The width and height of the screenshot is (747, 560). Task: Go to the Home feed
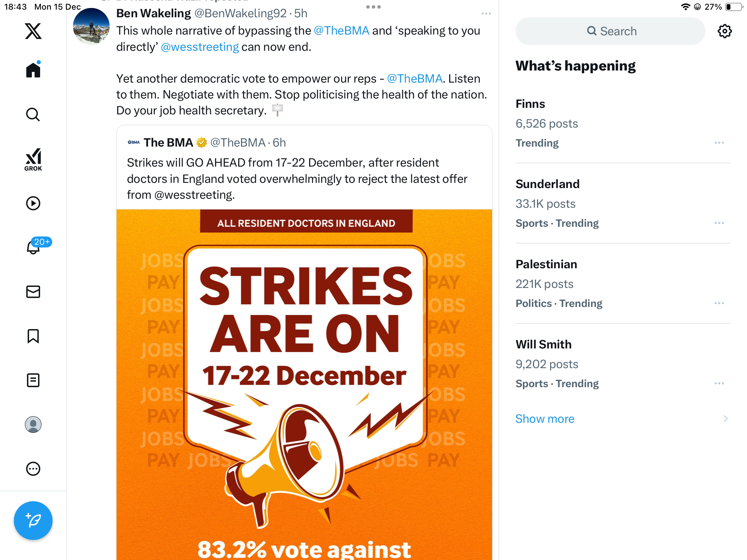33,70
